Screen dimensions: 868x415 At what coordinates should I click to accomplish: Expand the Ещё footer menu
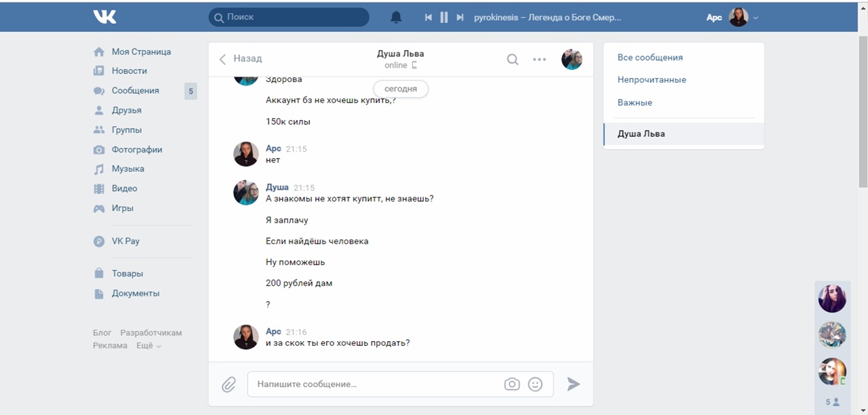click(x=149, y=346)
